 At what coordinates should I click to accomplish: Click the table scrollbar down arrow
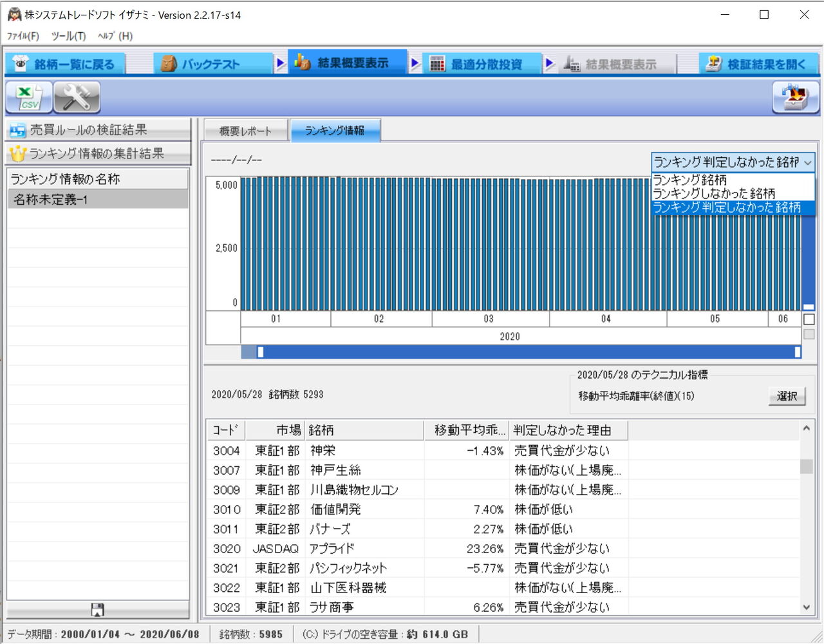(807, 607)
